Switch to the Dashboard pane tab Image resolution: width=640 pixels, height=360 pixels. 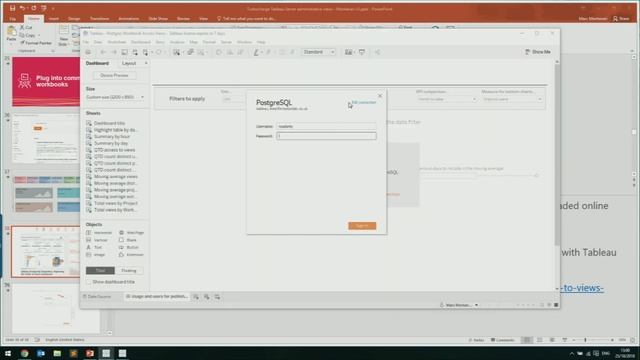(97, 63)
